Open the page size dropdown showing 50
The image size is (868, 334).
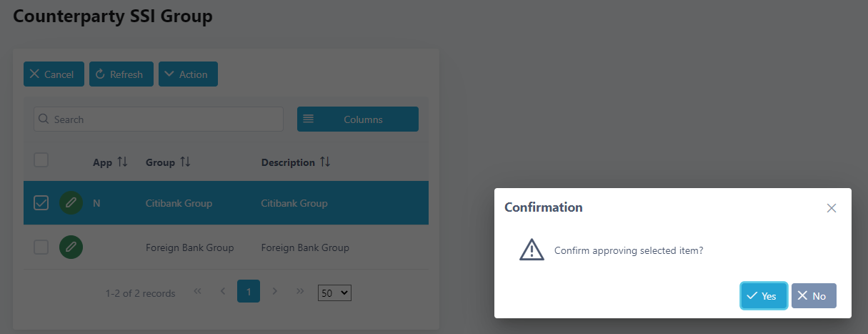pos(335,293)
